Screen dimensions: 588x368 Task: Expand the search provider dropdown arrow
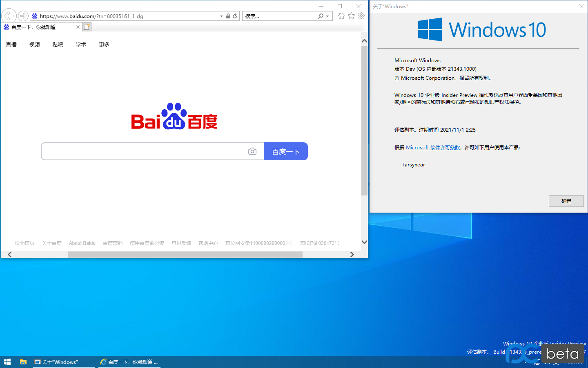click(327, 16)
